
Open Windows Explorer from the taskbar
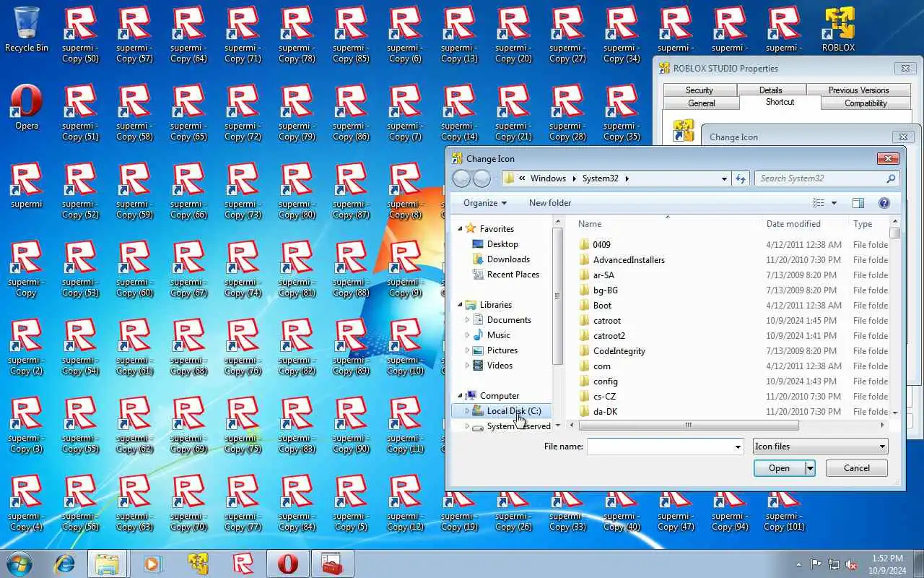click(x=107, y=564)
